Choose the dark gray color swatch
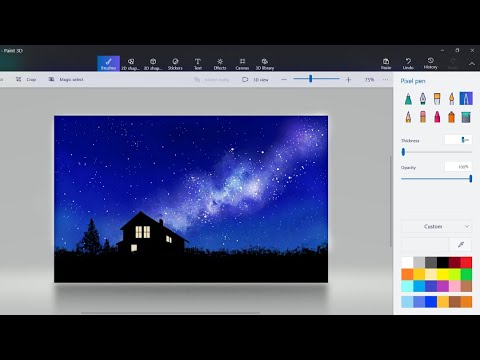 pos(431,263)
